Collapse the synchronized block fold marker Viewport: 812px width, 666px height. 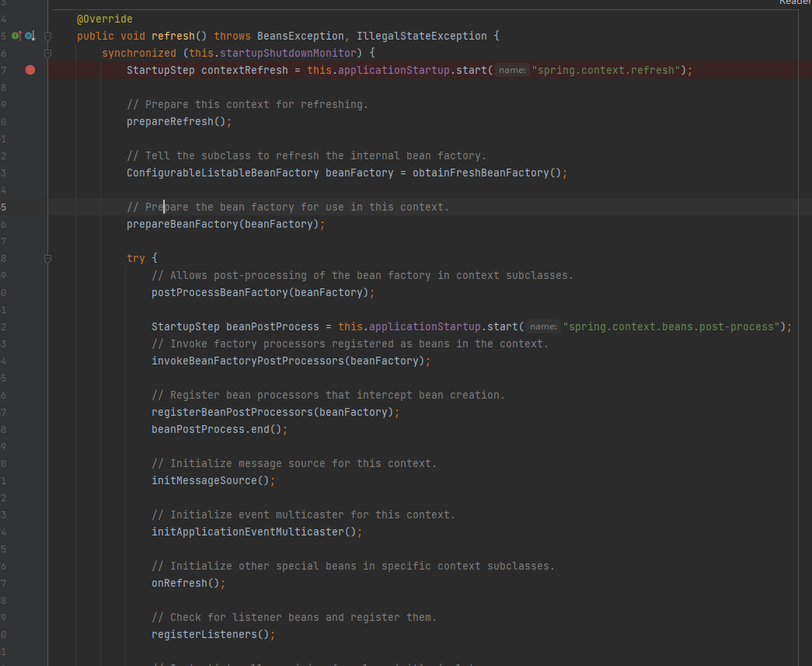[x=47, y=53]
